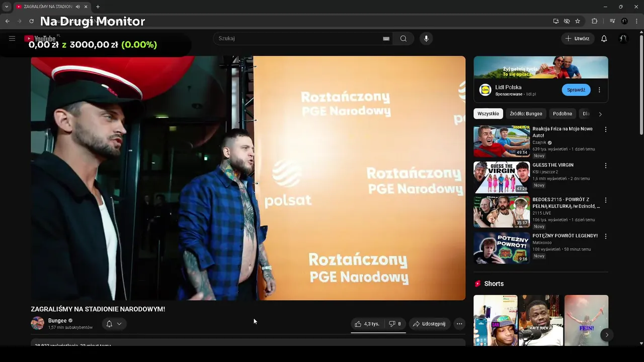Mute the tab using the speaker icon
The image size is (644, 362).
pos(77,7)
